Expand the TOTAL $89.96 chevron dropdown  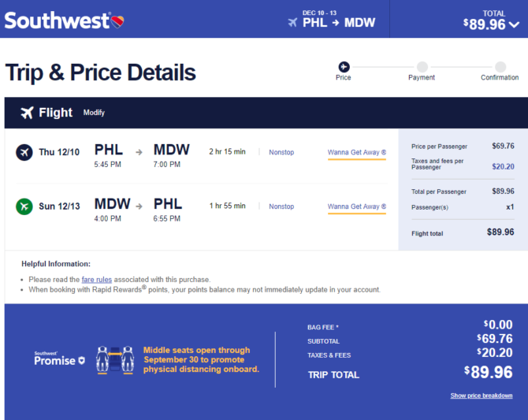514,24
